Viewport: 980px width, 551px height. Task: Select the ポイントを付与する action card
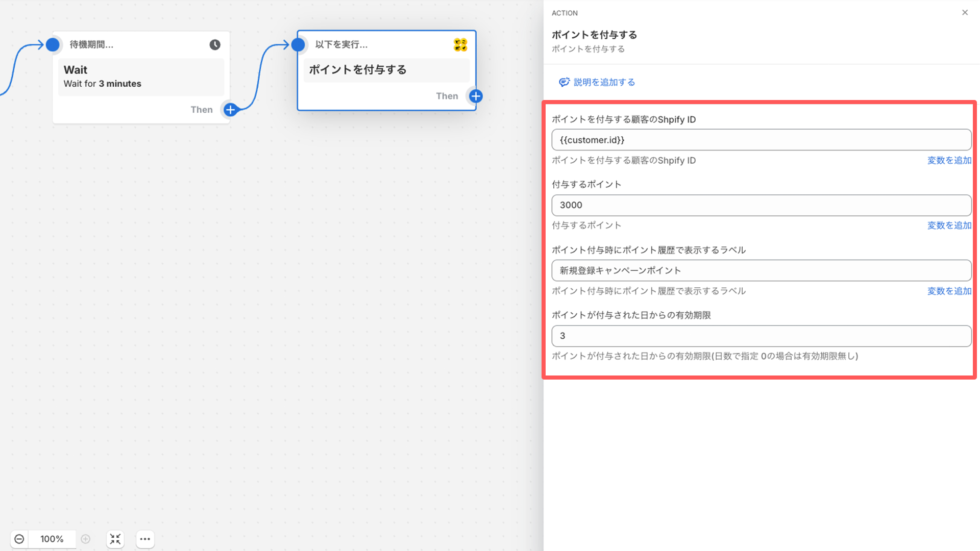coord(386,70)
